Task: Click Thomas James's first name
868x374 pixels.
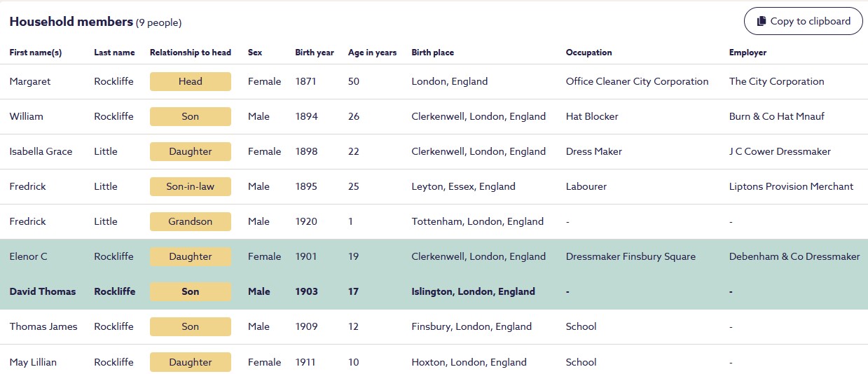Action: 43,326
